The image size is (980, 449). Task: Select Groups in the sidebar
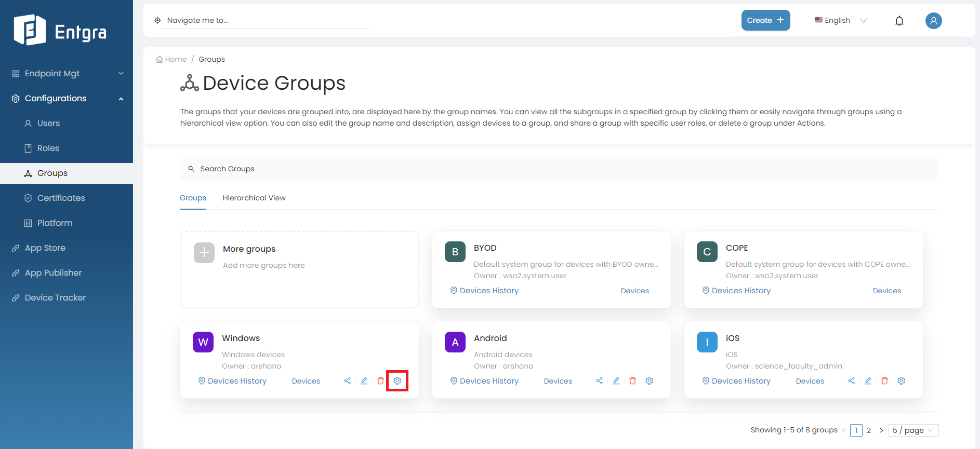(x=67, y=173)
